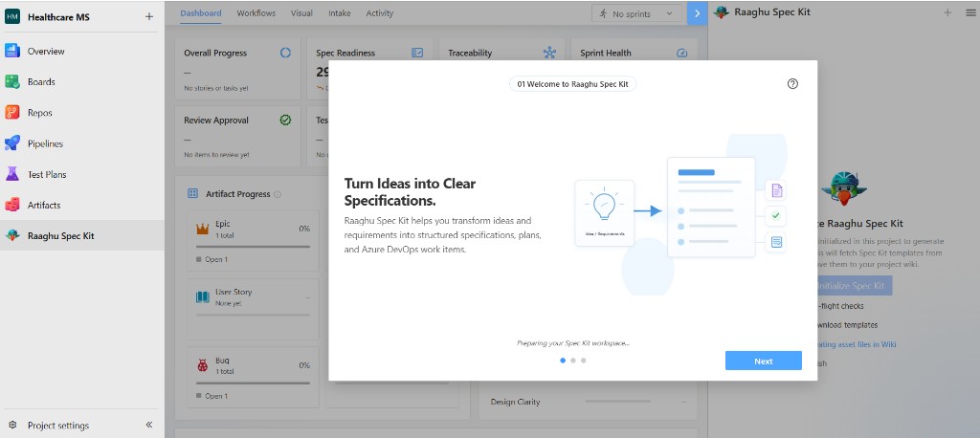Screen dimensions: 980x438
Task: Click Next in the welcome dialog
Action: 763,361
